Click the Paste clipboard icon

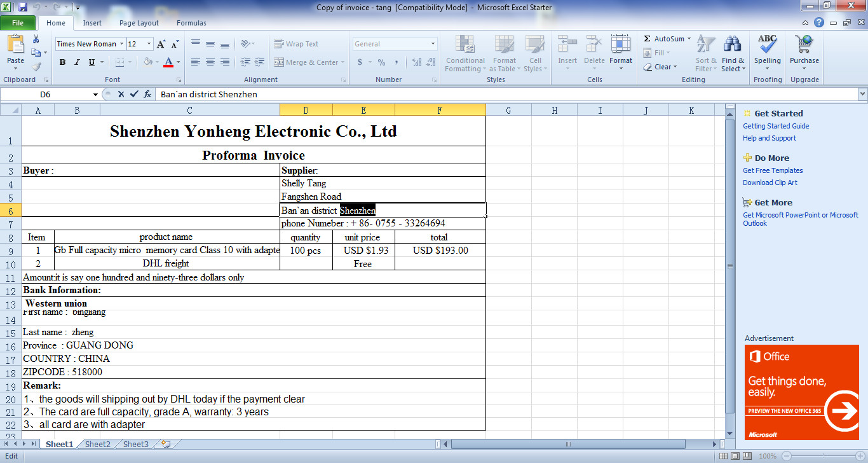pyautogui.click(x=15, y=45)
